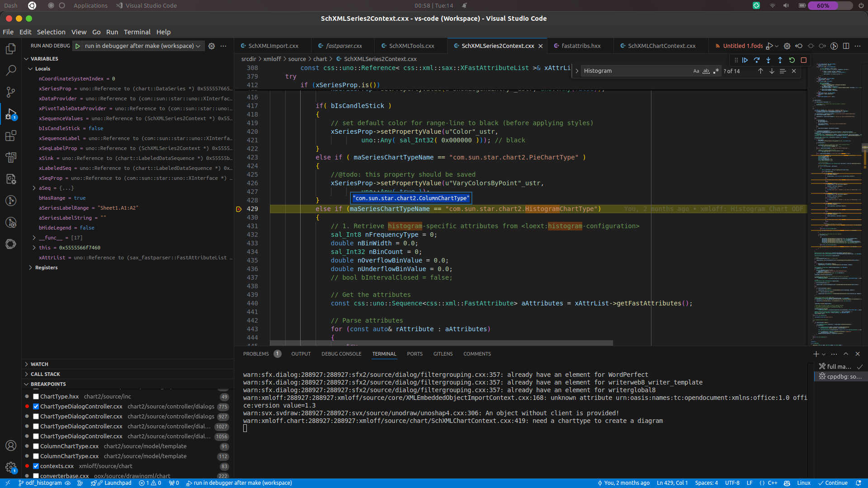Open the Extensions view
Viewport: 868px width, 488px height.
click(11, 136)
